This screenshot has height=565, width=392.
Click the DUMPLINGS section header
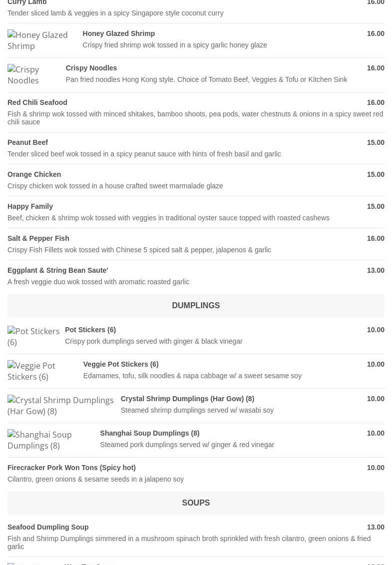click(x=196, y=306)
